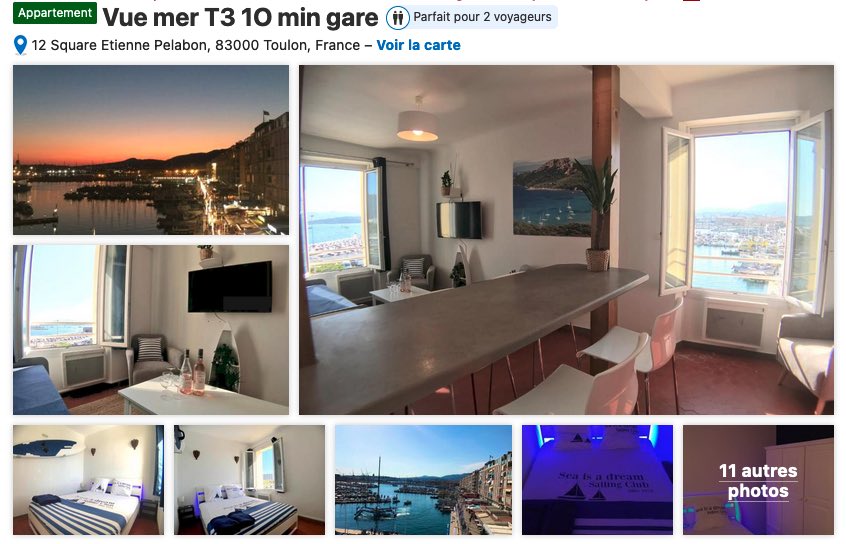Click the ceiling lamp in the main photo
Viewport: 846px width, 544px height.
pyautogui.click(x=417, y=121)
